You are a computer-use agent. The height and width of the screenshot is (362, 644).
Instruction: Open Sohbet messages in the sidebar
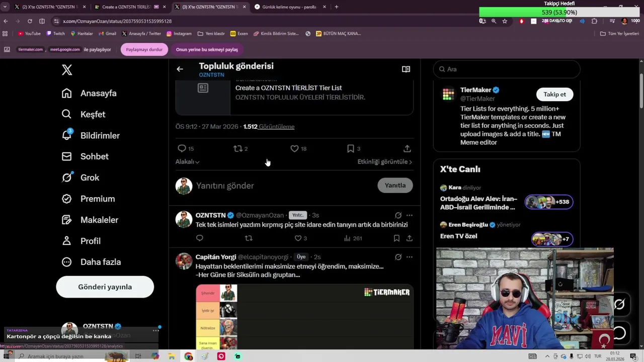(85, 156)
